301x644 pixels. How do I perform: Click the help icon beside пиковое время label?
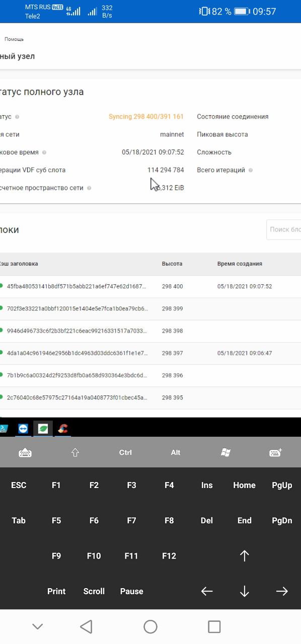(x=44, y=152)
